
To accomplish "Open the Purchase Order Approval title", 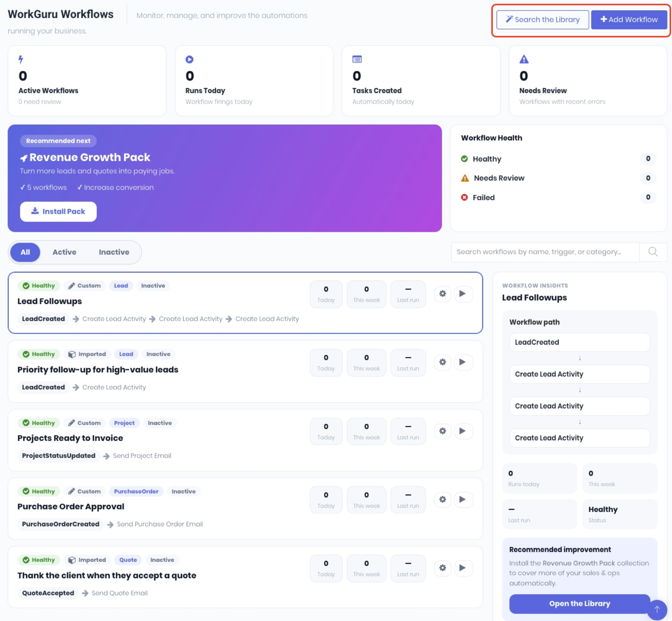I will coord(71,507).
